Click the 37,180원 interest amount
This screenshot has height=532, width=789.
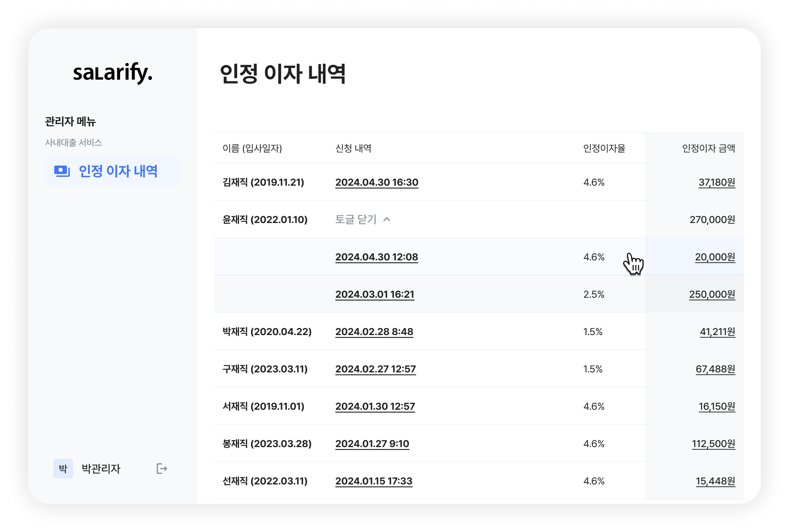[x=717, y=182]
